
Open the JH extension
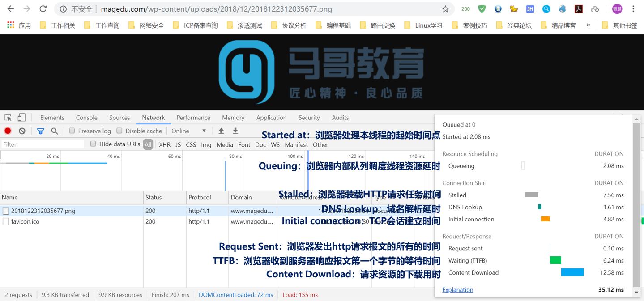pyautogui.click(x=530, y=9)
